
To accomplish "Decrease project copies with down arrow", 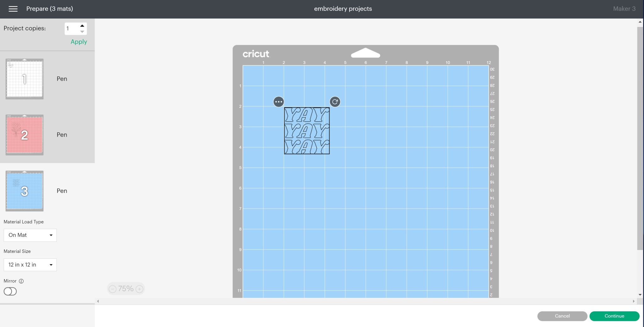I will point(82,32).
